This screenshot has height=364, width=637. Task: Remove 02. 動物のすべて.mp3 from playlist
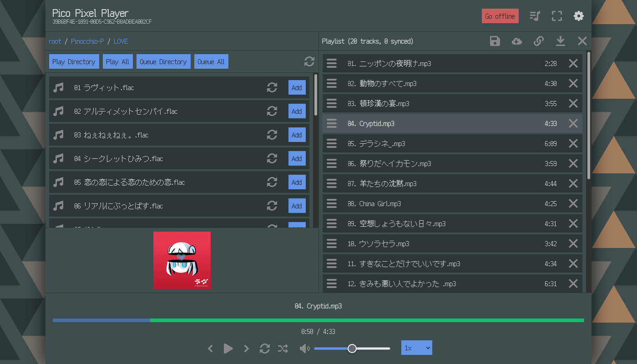(573, 83)
